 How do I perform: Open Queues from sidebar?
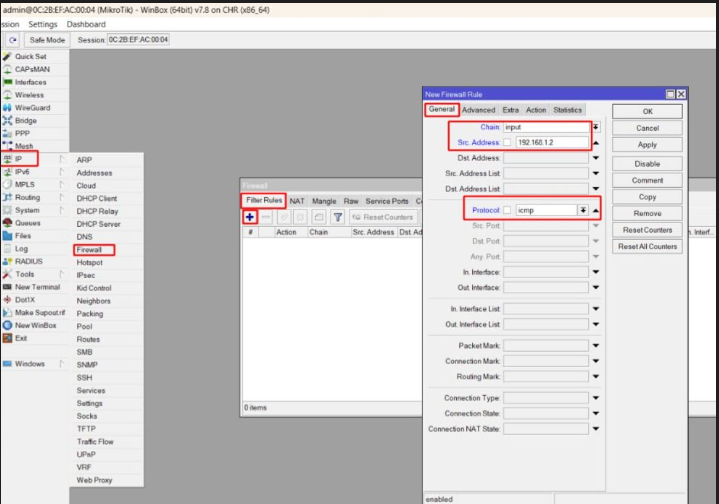point(28,223)
